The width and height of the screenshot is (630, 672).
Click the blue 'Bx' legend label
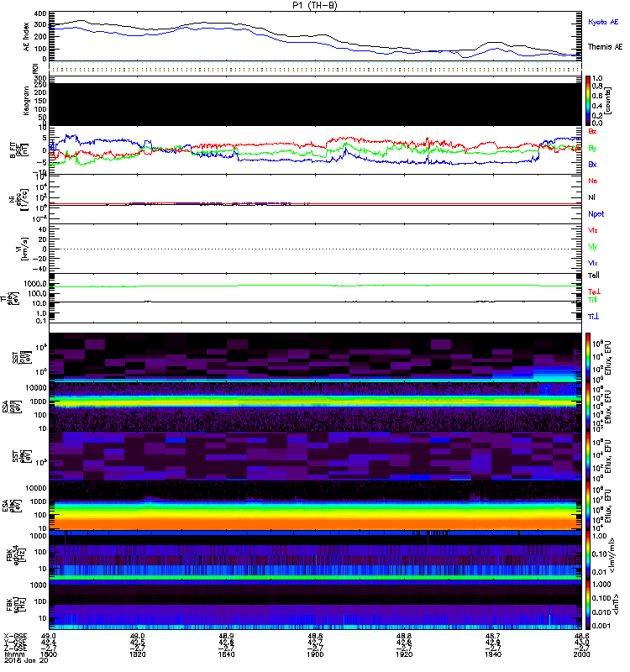(592, 164)
